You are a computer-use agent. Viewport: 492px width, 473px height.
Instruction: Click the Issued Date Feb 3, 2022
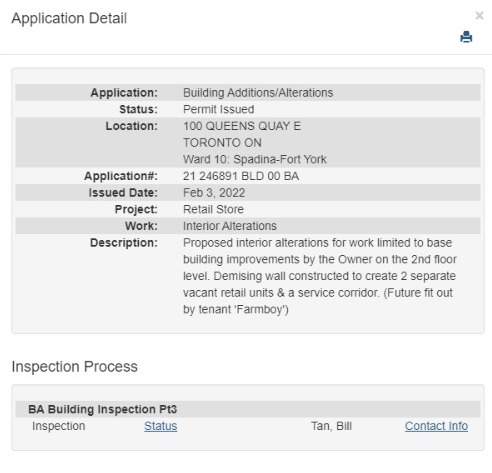(214, 193)
